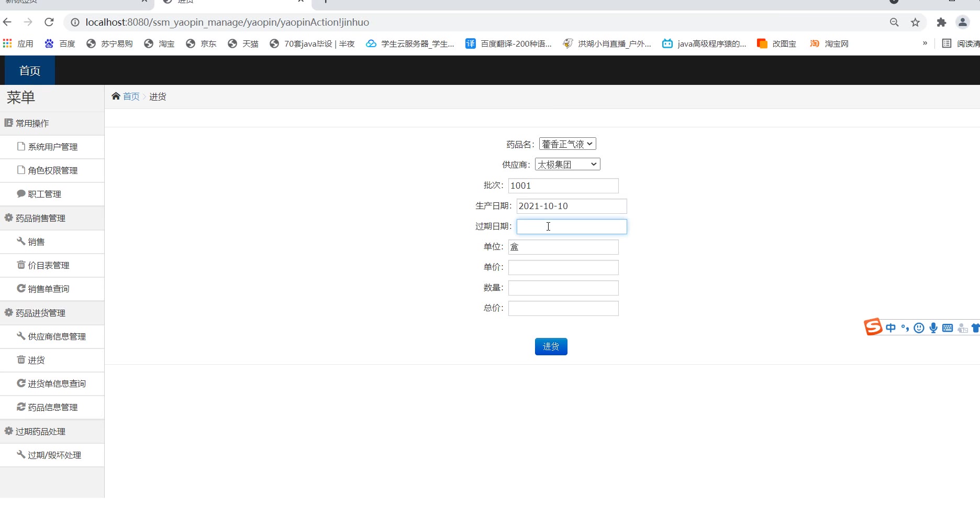Open the 淘宝 bookmark
The height and width of the screenshot is (524, 980).
tap(159, 43)
